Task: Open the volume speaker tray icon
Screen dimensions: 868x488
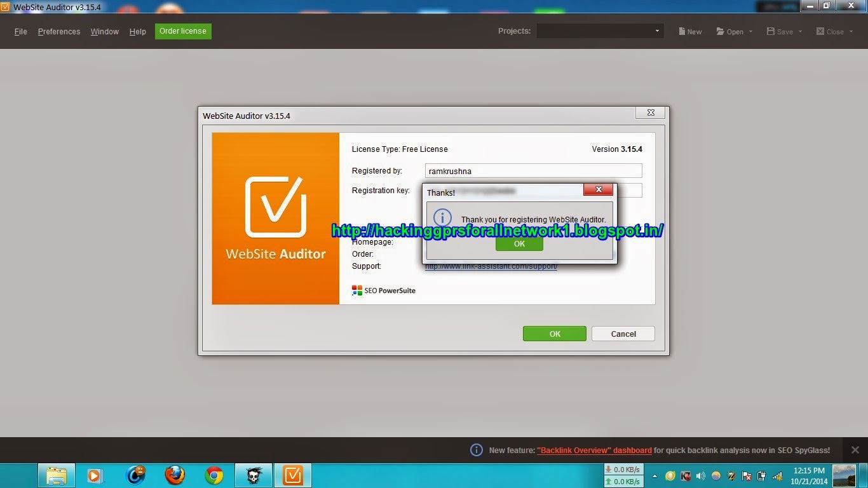Action: coord(701,475)
